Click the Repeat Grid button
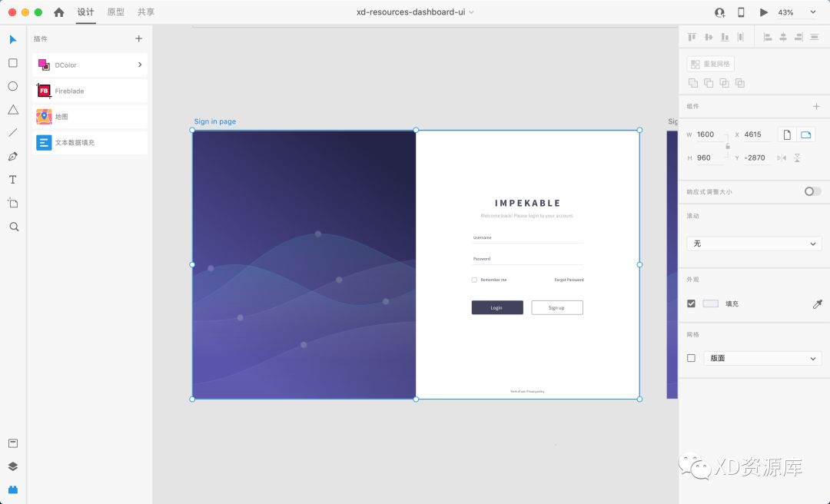 coord(710,64)
